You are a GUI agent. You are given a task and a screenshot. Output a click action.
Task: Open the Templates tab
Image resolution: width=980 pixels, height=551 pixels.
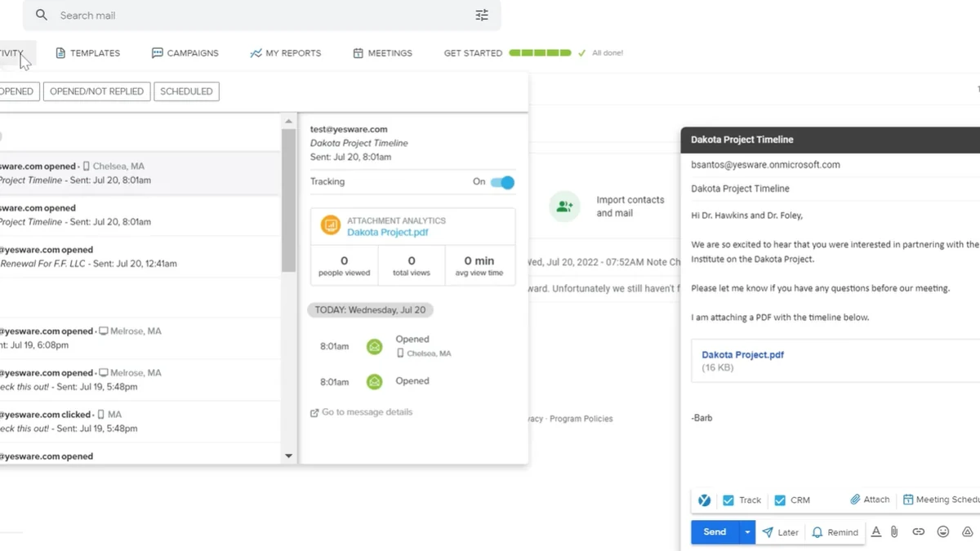pos(87,53)
